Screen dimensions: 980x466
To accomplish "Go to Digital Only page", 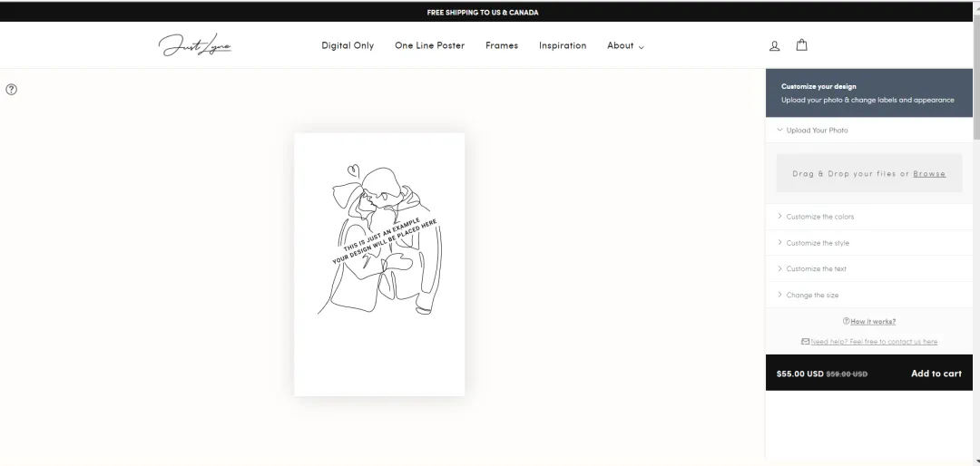I will pyautogui.click(x=348, y=45).
